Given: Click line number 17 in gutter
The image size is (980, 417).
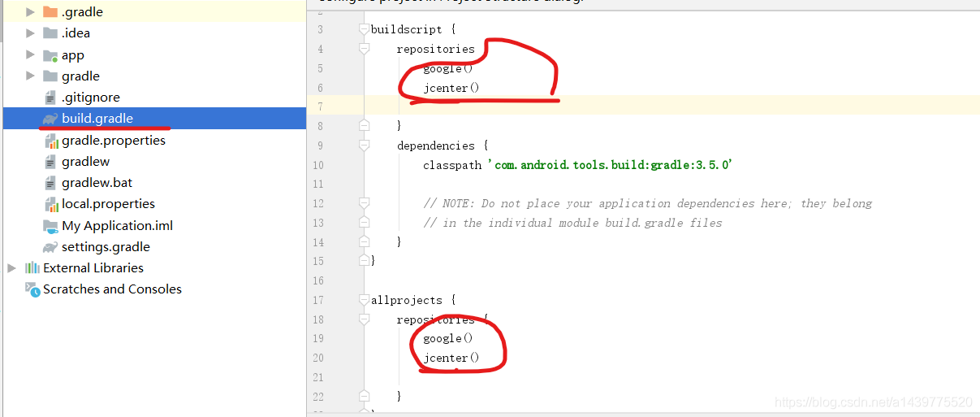Looking at the screenshot, I should click(x=317, y=300).
